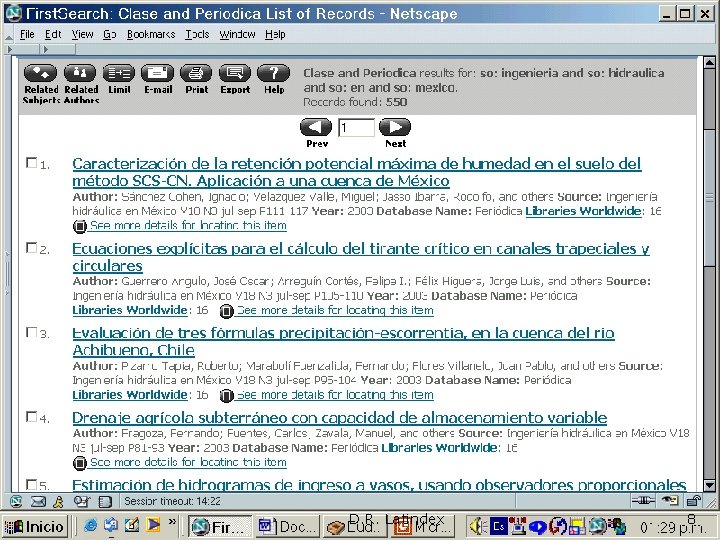Image resolution: width=720 pixels, height=540 pixels.
Task: Open FirstSearch Help icon
Action: pos(274,73)
